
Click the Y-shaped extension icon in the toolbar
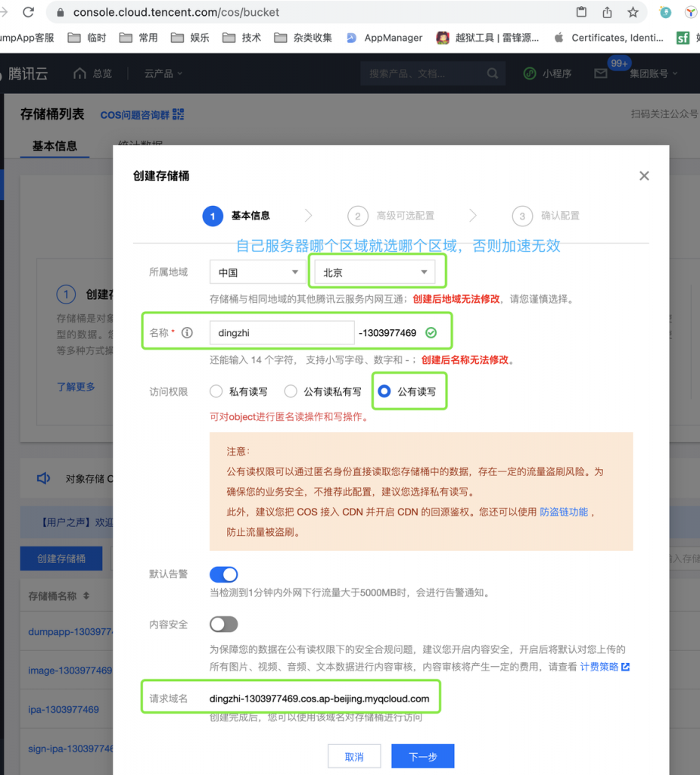[691, 12]
